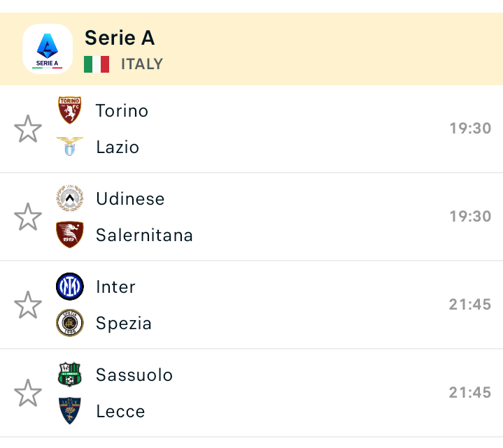Viewport: 503px width, 448px height.
Task: Open the Serie A league title
Action: (120, 38)
